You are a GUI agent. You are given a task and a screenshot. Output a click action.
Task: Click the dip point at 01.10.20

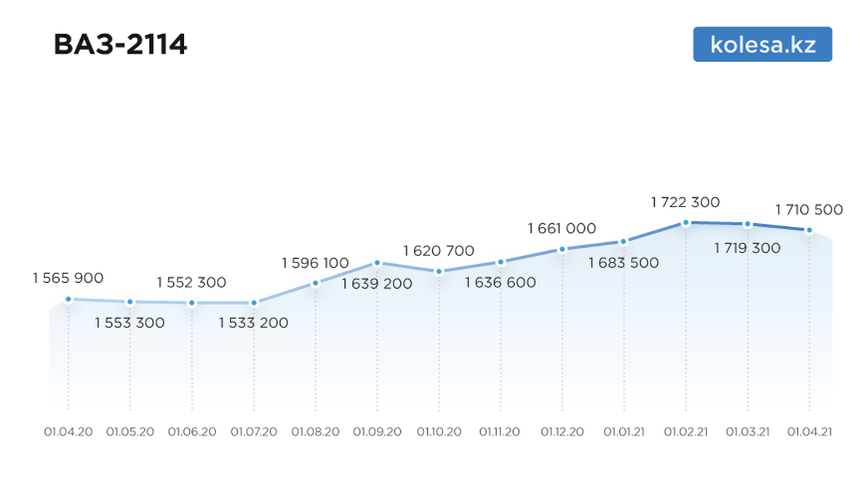[x=439, y=271]
